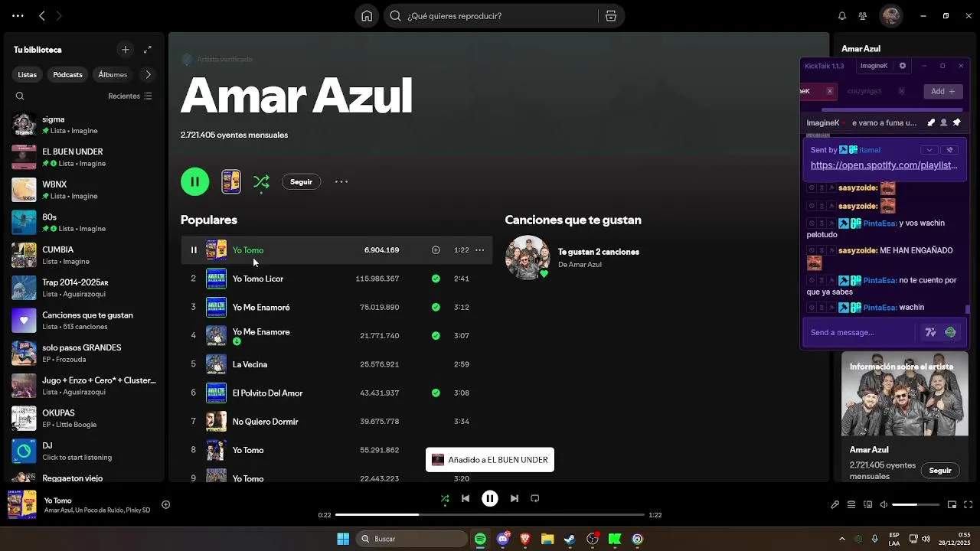Open Canciones que te gustan in library
Image resolution: width=980 pixels, height=551 pixels.
(x=83, y=321)
